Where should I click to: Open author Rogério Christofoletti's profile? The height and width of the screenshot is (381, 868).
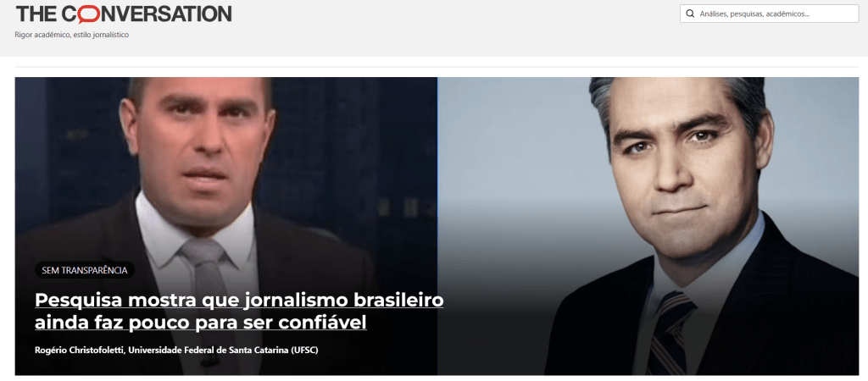coord(80,350)
